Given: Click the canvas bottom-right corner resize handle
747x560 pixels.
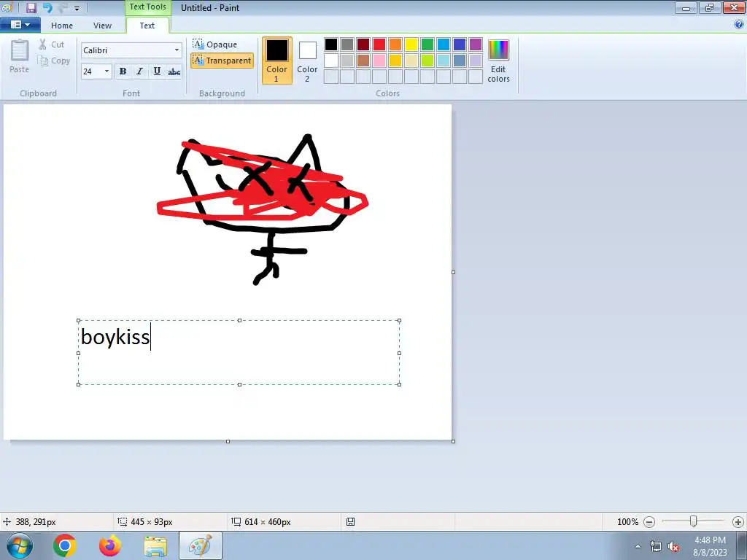Looking at the screenshot, I should tap(453, 441).
